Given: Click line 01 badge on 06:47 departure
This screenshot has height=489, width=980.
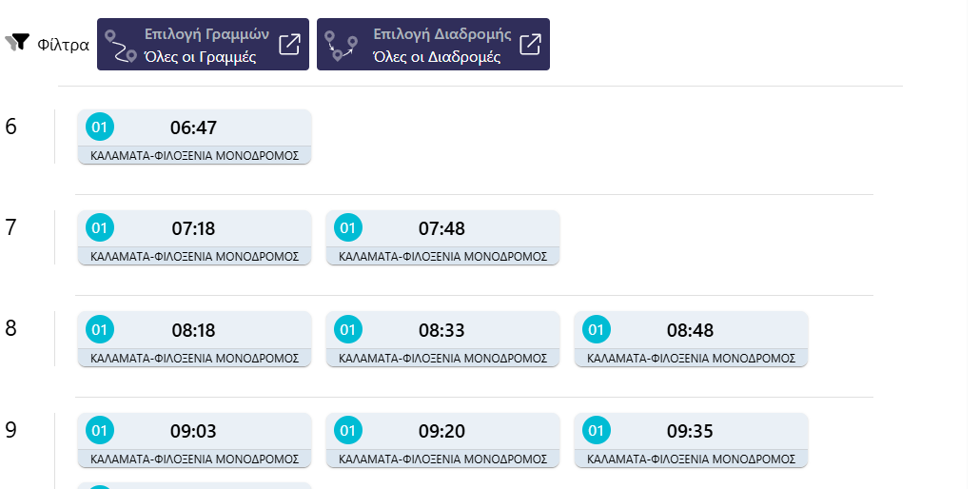Looking at the screenshot, I should point(99,127).
